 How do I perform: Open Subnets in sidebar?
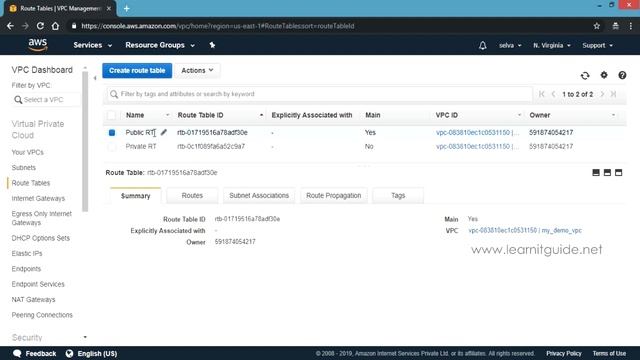click(x=24, y=168)
